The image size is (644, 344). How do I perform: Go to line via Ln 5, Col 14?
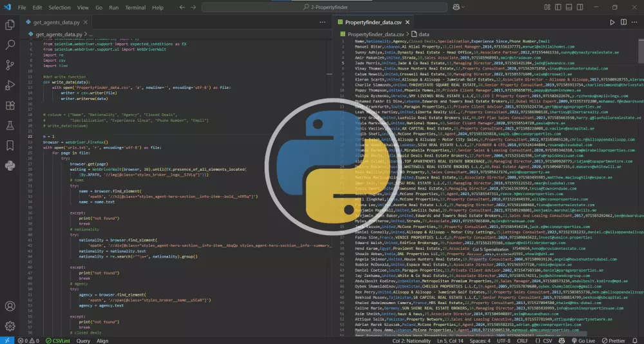tap(450, 341)
